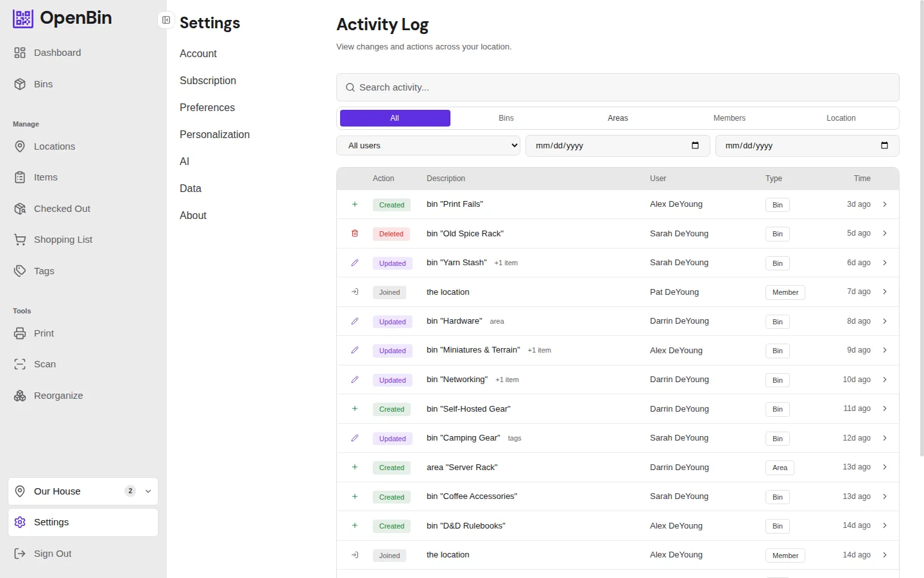Click the Deleted badge on Old Spice Rack

click(x=391, y=234)
